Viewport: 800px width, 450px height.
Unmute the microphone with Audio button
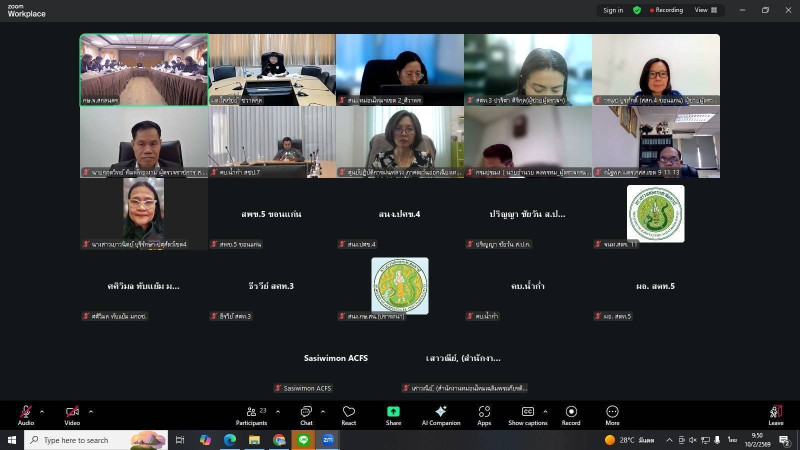[25, 415]
